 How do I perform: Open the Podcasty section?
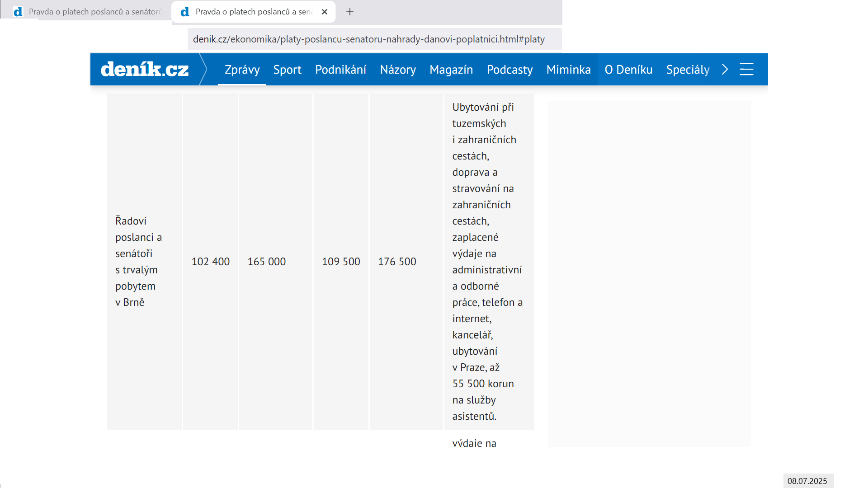pyautogui.click(x=509, y=70)
